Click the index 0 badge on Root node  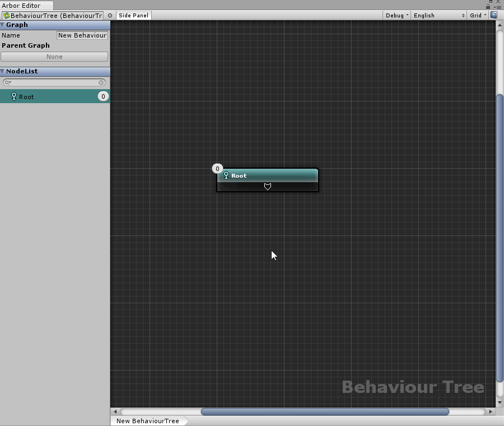click(217, 169)
